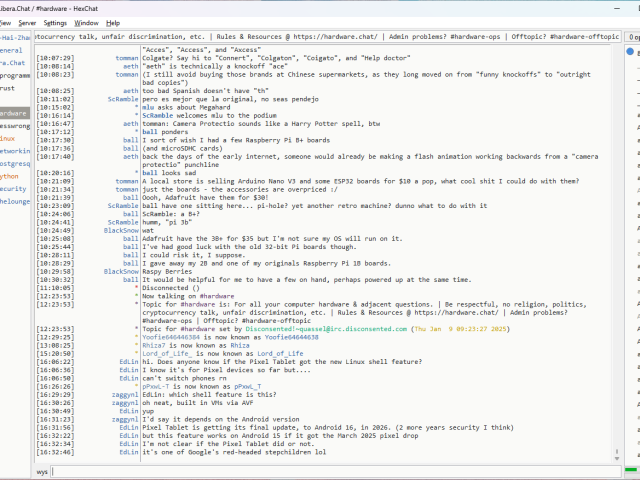Switch to the #networking channel
The width and height of the screenshot is (640, 480).
click(14, 150)
